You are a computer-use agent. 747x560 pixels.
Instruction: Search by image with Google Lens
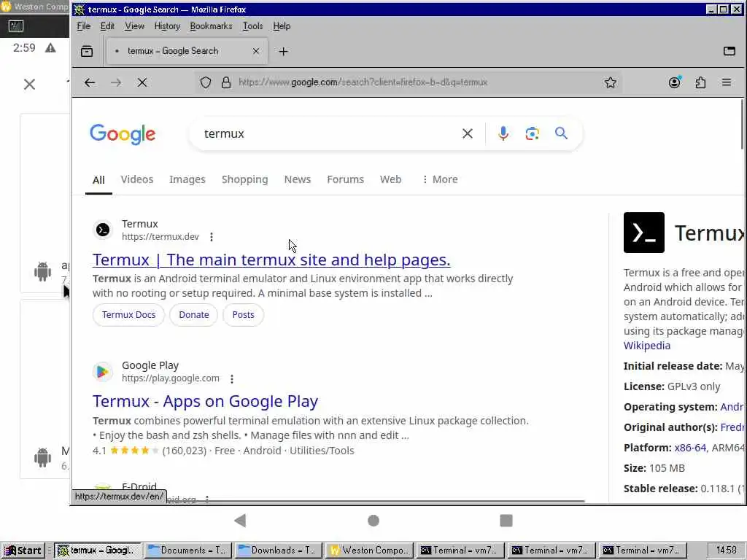(x=532, y=134)
